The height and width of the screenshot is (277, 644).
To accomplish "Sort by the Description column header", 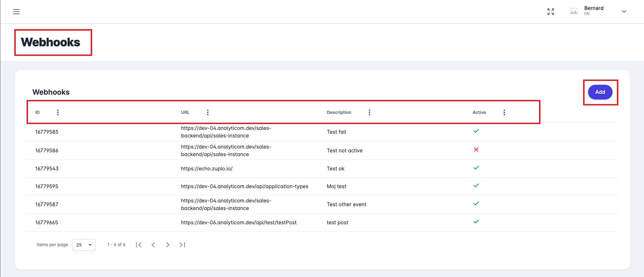I will [339, 112].
